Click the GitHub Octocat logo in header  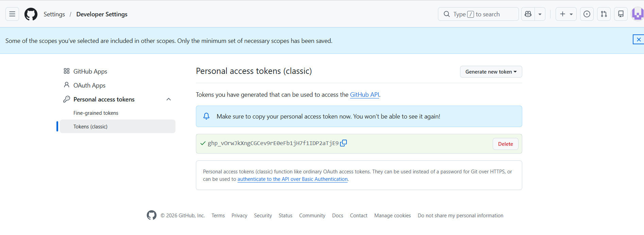tap(31, 14)
